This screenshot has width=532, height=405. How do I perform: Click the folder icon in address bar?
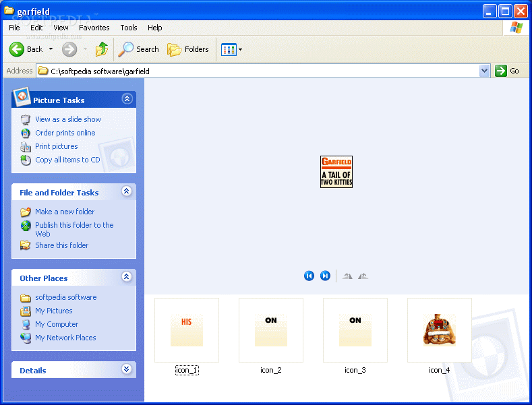click(42, 71)
